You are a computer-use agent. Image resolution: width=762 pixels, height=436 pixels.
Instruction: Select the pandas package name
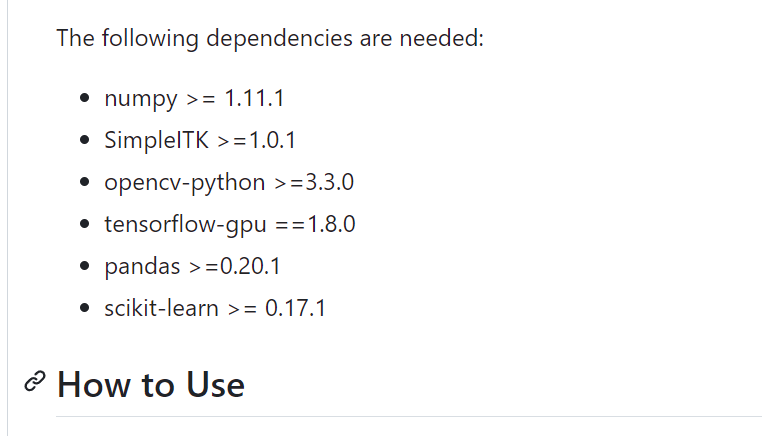142,266
